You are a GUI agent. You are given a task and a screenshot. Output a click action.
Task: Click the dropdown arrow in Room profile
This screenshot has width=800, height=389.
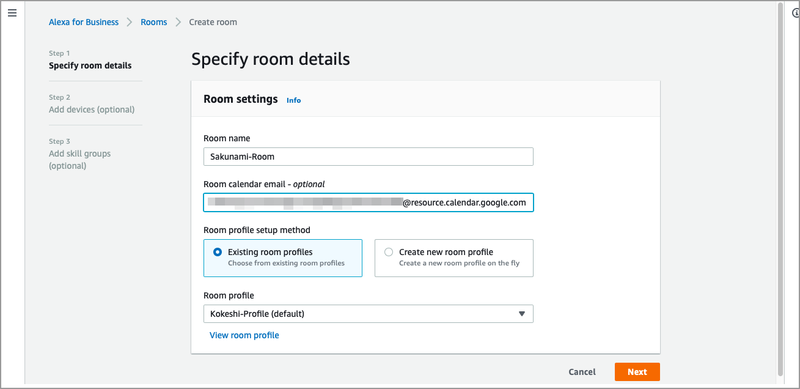[521, 314]
